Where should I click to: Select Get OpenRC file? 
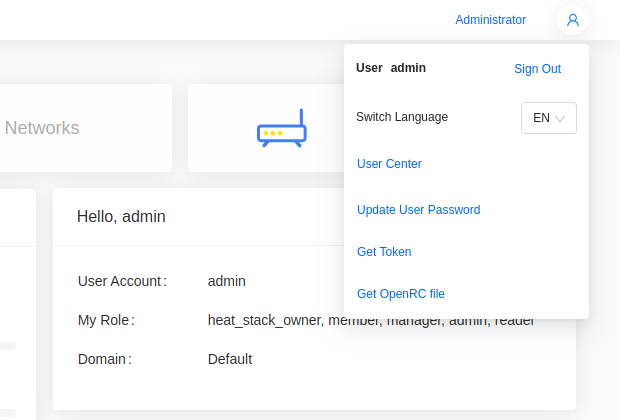(x=401, y=293)
